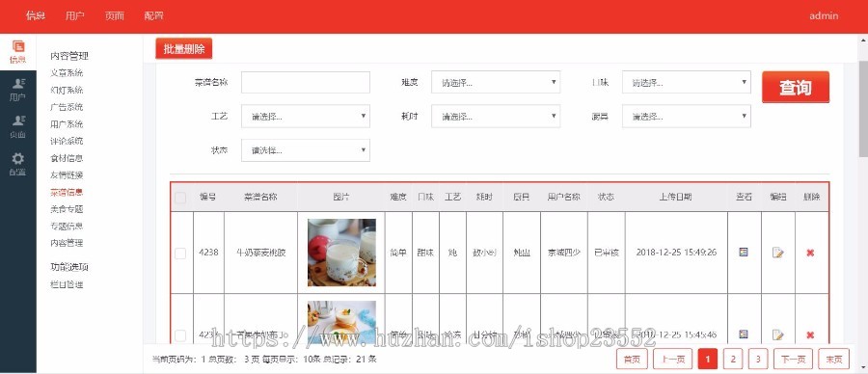
Task: Select page 3 in pagination
Action: point(758,360)
